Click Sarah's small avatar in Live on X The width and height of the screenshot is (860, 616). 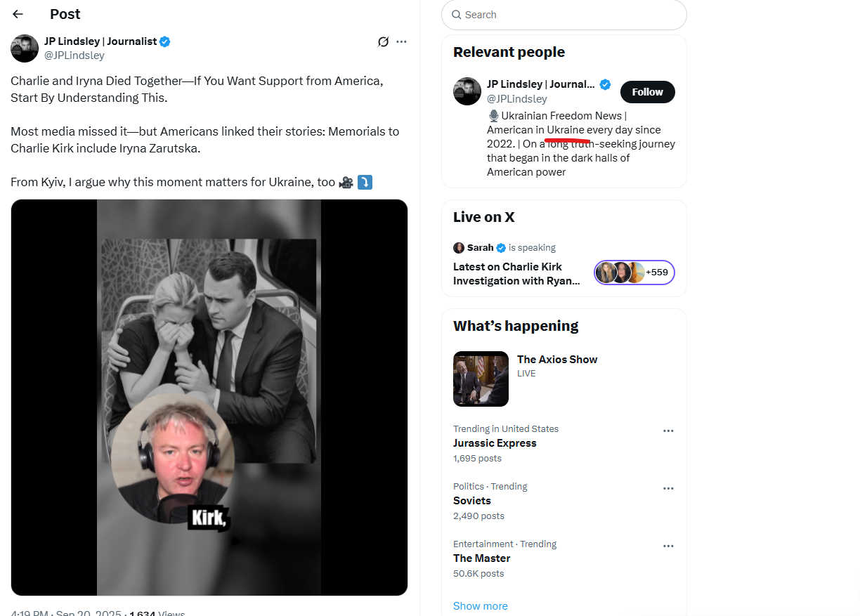click(x=459, y=248)
